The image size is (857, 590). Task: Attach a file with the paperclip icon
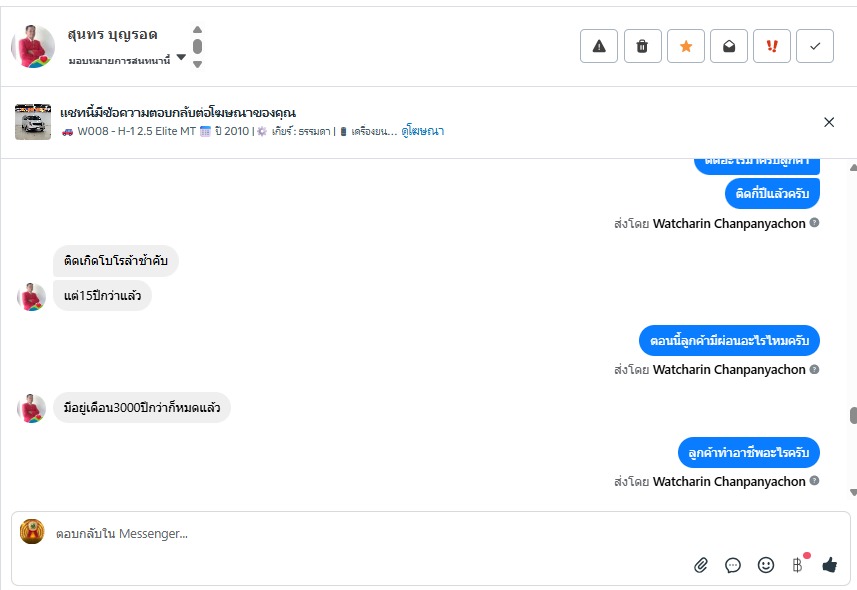click(701, 565)
